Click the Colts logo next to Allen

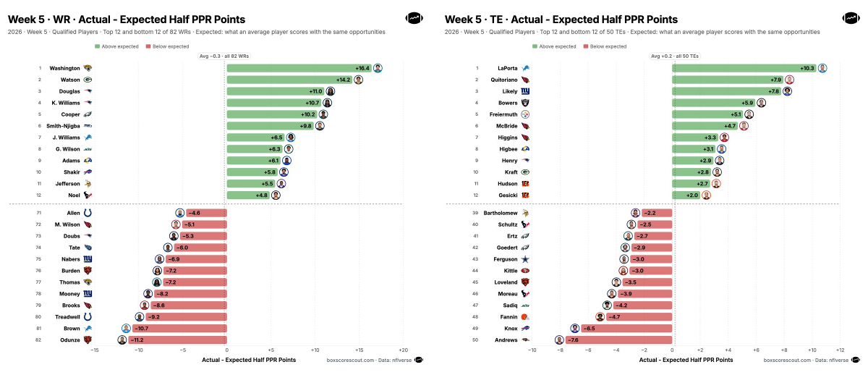tap(88, 213)
